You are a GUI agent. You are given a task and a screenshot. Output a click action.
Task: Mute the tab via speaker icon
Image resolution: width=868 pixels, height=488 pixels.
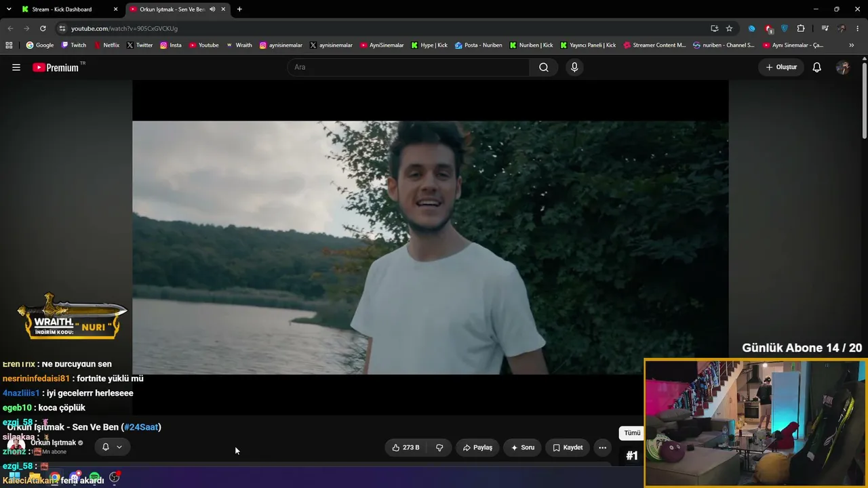tap(212, 9)
